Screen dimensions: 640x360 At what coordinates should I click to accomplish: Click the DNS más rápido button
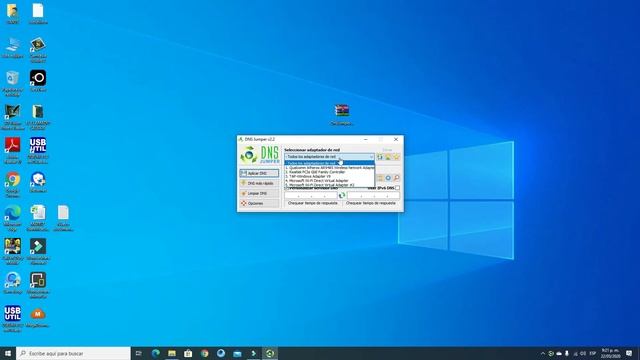click(259, 183)
